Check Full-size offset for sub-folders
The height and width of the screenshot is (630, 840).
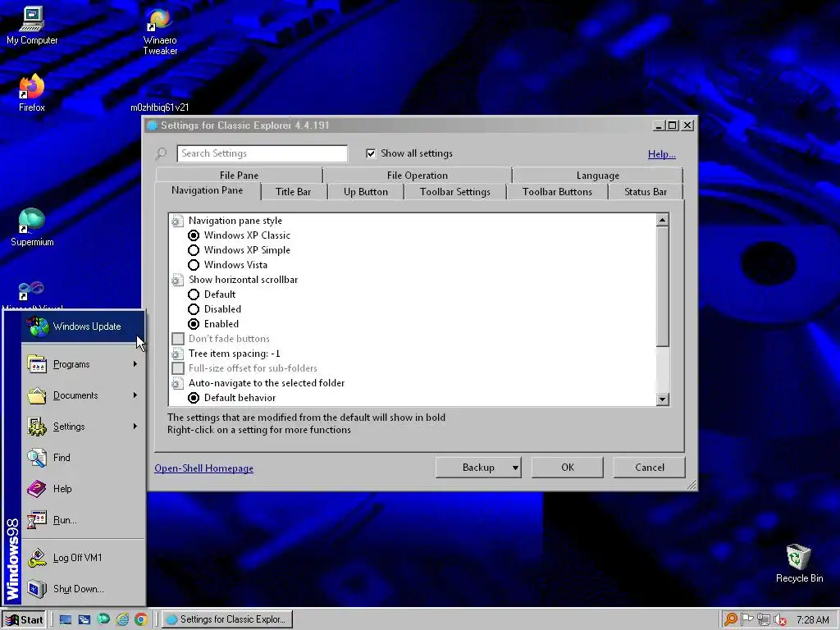tap(178, 368)
